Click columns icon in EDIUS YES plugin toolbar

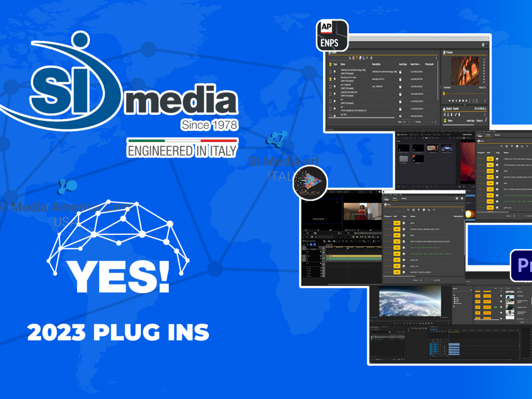(413, 210)
